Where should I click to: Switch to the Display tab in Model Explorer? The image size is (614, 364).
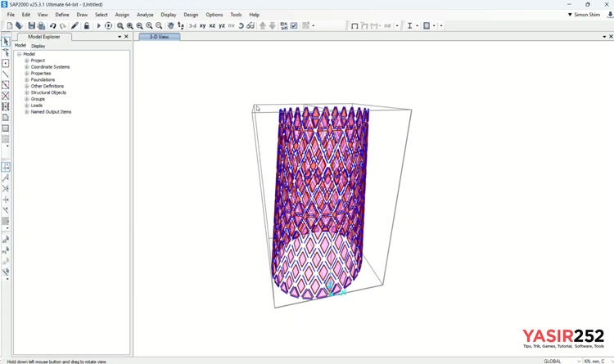[x=38, y=46]
